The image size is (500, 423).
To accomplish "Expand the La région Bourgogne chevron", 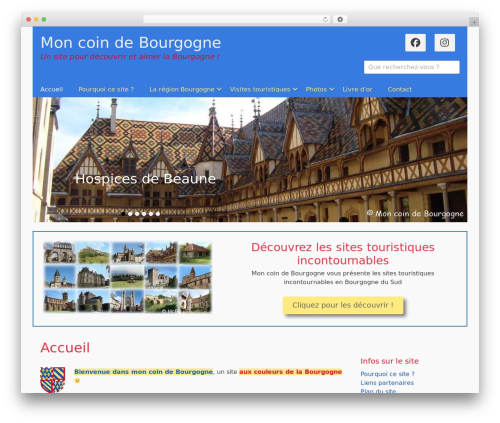I will pyautogui.click(x=219, y=89).
